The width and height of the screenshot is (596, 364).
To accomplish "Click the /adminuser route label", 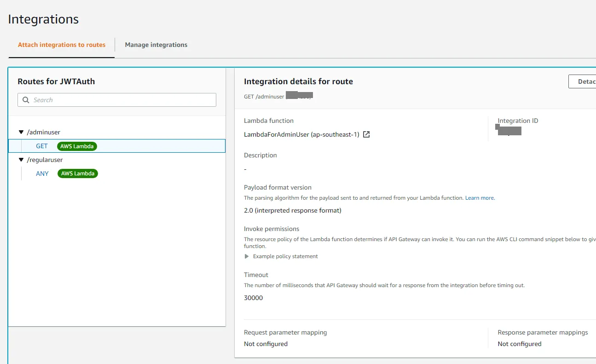I will pos(44,132).
